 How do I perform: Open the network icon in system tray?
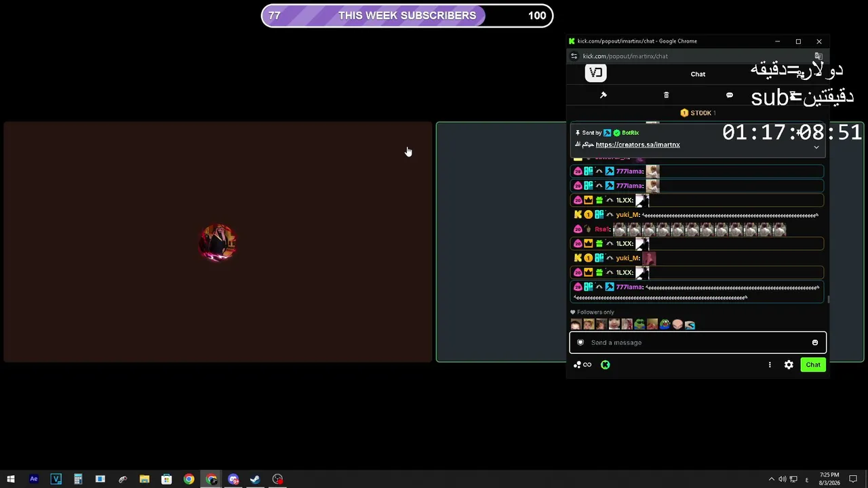(793, 479)
